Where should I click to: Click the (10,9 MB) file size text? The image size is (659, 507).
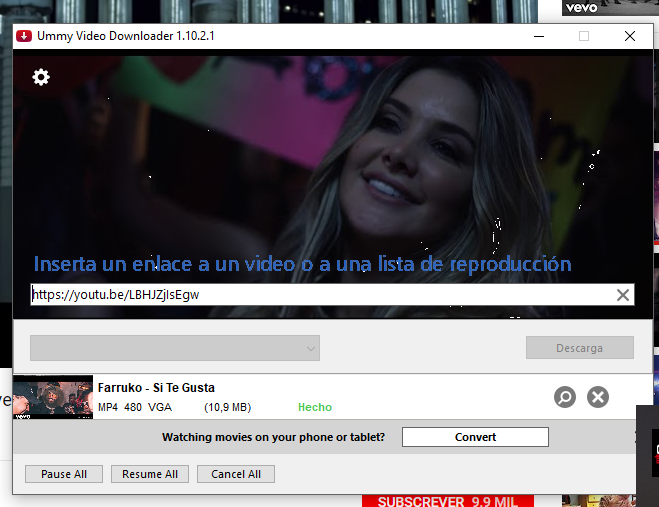point(227,407)
